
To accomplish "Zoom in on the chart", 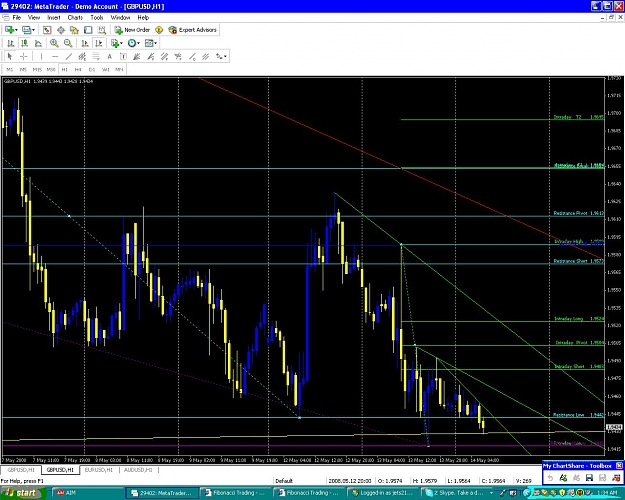I will (x=54, y=43).
